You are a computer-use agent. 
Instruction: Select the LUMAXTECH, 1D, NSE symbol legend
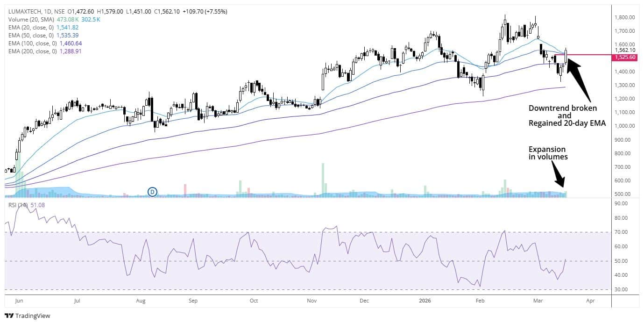pos(37,11)
